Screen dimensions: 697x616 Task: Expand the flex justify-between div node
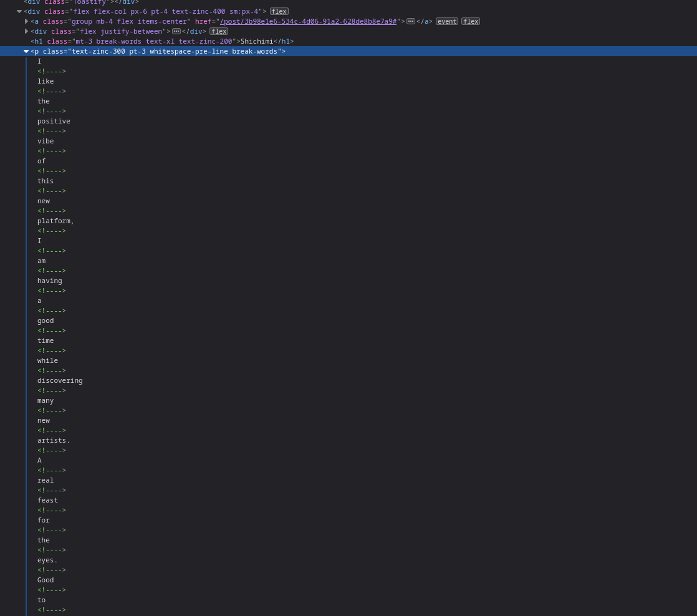[x=26, y=31]
